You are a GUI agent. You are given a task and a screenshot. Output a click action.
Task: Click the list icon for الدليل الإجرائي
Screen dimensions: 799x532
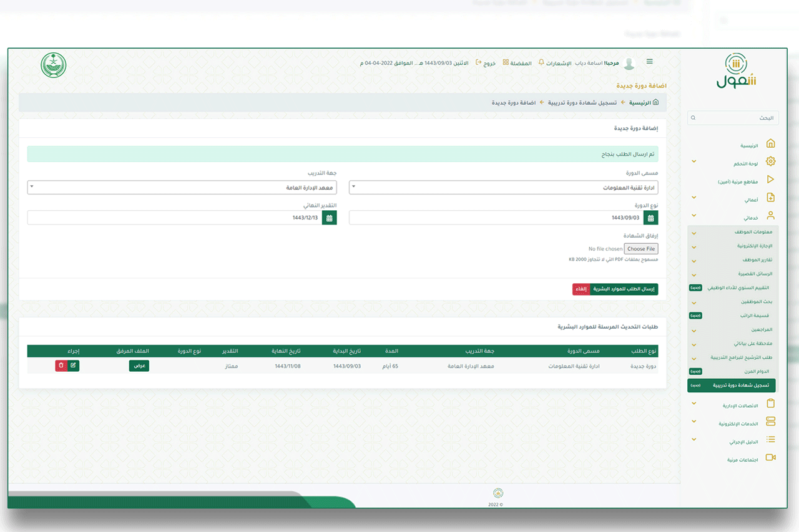click(770, 440)
